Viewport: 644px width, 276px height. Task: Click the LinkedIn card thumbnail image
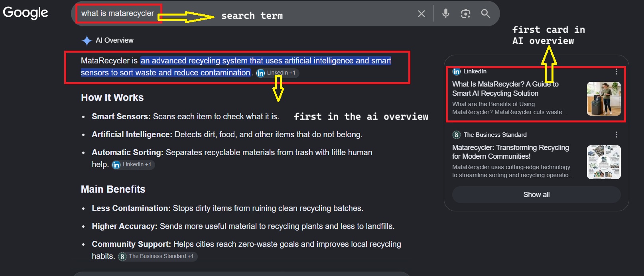click(604, 99)
